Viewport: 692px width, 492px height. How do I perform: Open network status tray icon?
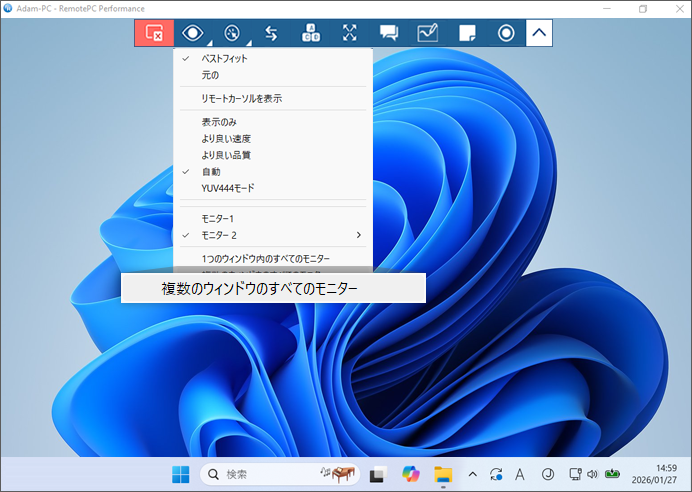click(x=575, y=474)
